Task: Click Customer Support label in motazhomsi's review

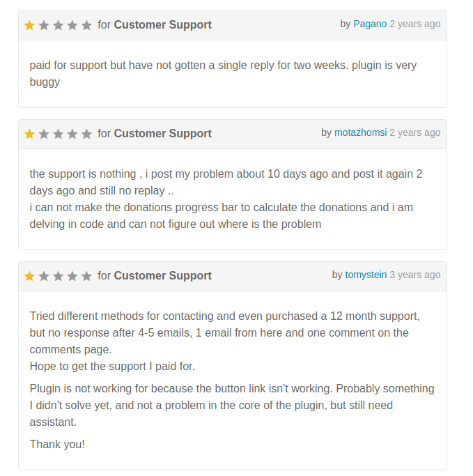Action: click(162, 134)
